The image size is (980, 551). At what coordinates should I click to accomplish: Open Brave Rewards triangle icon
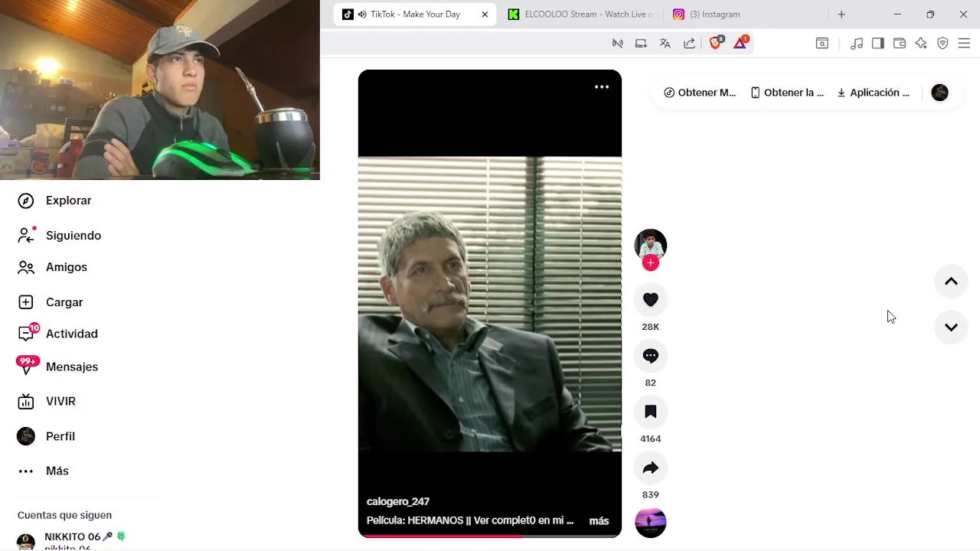[x=740, y=43]
